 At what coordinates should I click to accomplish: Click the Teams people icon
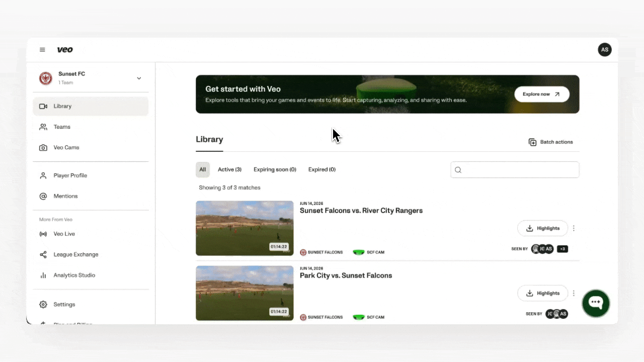pos(43,127)
